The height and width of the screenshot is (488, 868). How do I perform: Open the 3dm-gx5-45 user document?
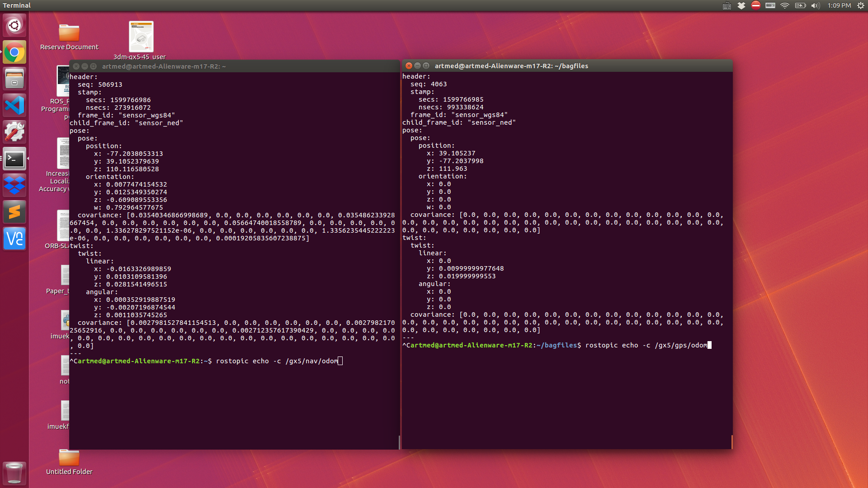(x=141, y=37)
